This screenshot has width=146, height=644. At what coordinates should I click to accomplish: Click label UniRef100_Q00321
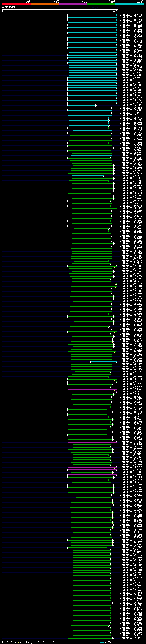click(x=131, y=603)
